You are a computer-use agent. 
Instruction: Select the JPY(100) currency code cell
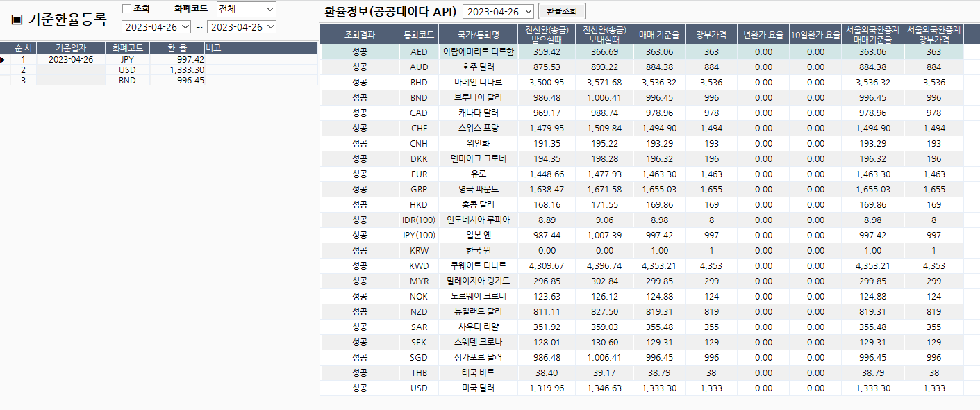coord(419,236)
